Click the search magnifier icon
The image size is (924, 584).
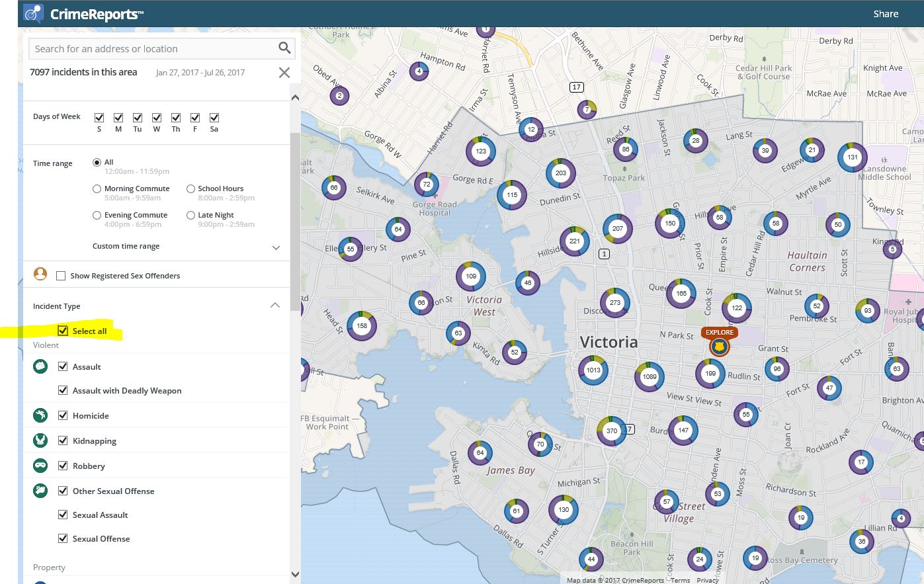(284, 48)
